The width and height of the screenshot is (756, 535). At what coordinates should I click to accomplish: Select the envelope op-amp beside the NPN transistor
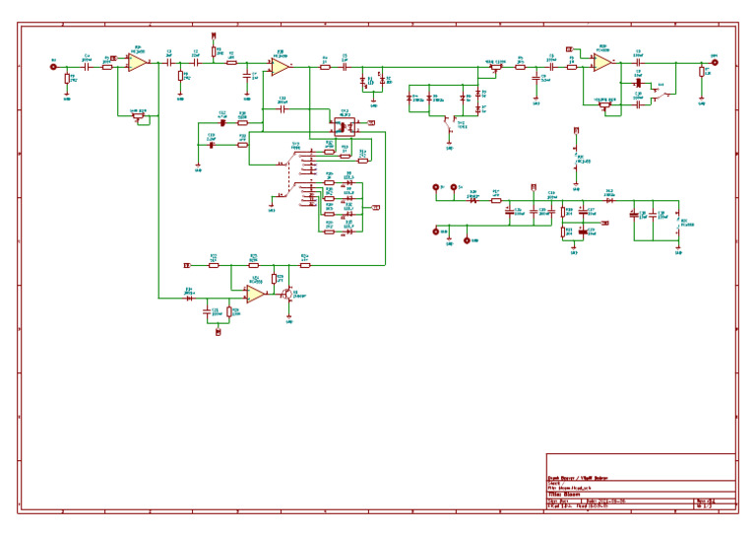point(256,294)
